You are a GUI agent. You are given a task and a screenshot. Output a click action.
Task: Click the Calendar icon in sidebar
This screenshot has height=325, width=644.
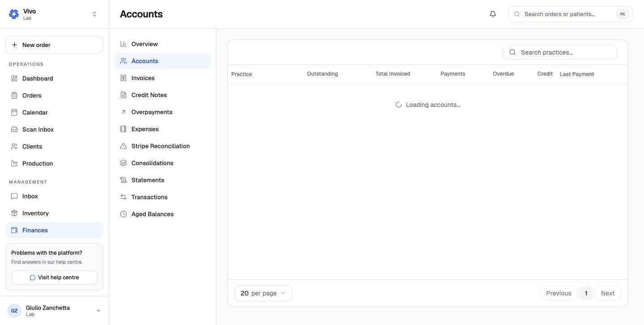(14, 112)
